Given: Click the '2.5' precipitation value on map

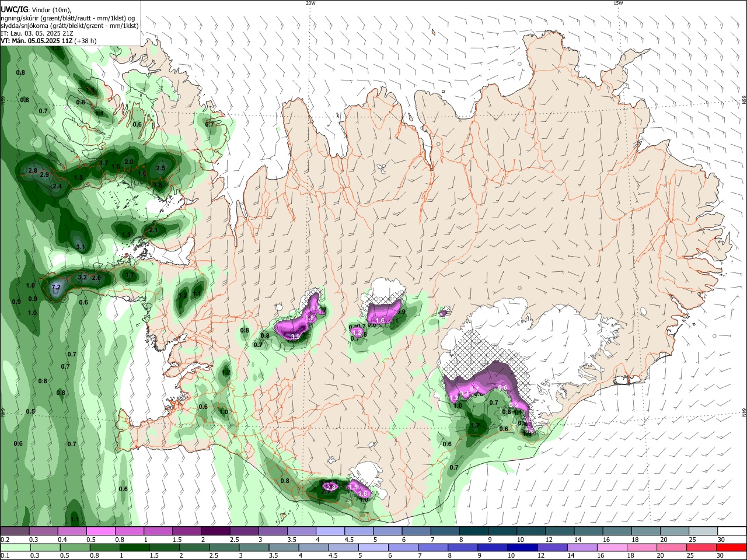Looking at the screenshot, I should pyautogui.click(x=161, y=168).
